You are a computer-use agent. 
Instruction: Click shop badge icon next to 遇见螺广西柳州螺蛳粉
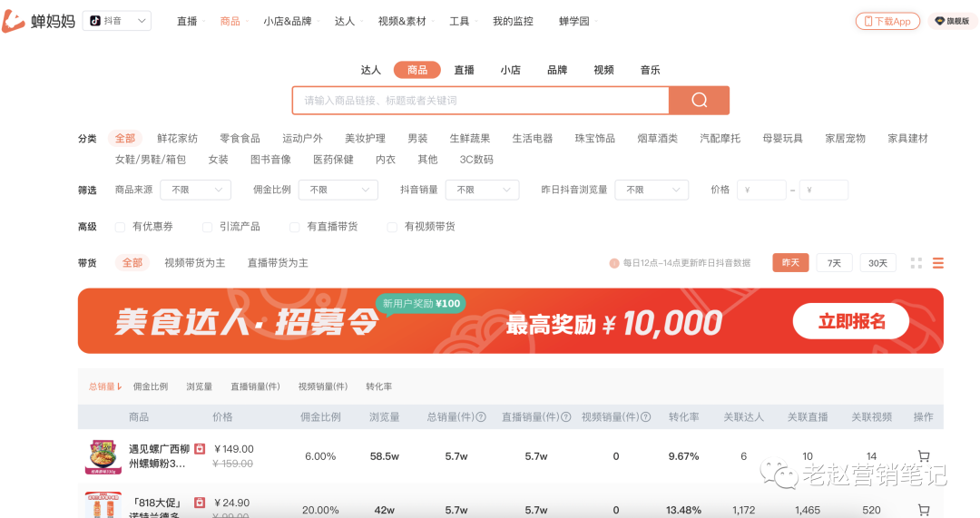click(200, 449)
